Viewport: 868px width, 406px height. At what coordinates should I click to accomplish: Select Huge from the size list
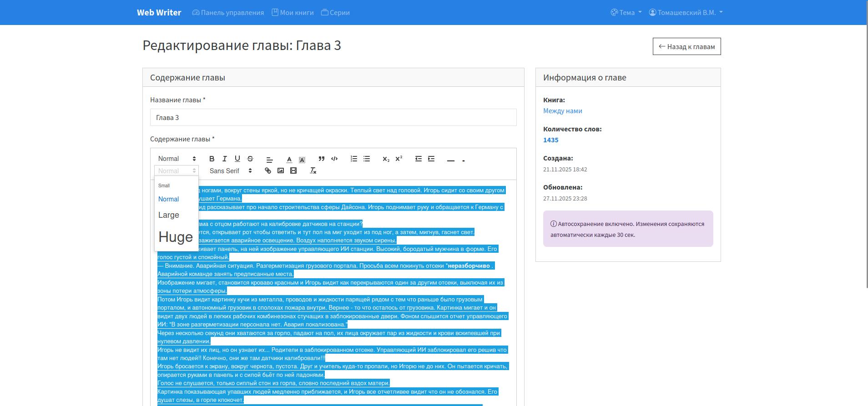coord(176,237)
